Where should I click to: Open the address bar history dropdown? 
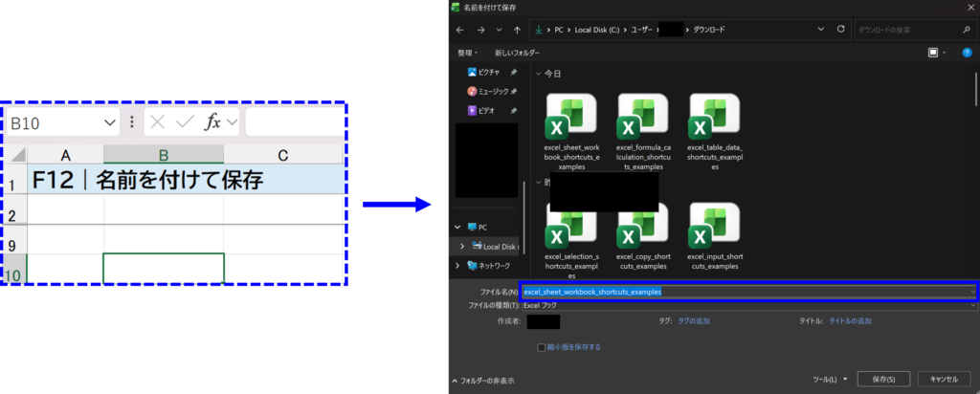click(820, 29)
